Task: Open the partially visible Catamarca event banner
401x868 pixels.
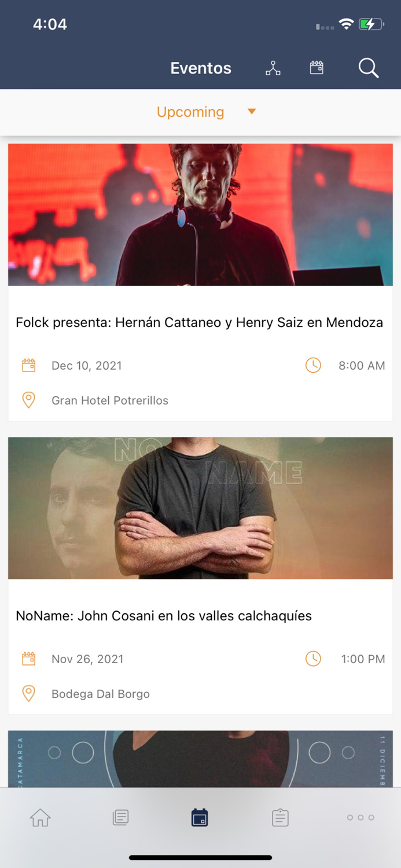Action: [200, 759]
